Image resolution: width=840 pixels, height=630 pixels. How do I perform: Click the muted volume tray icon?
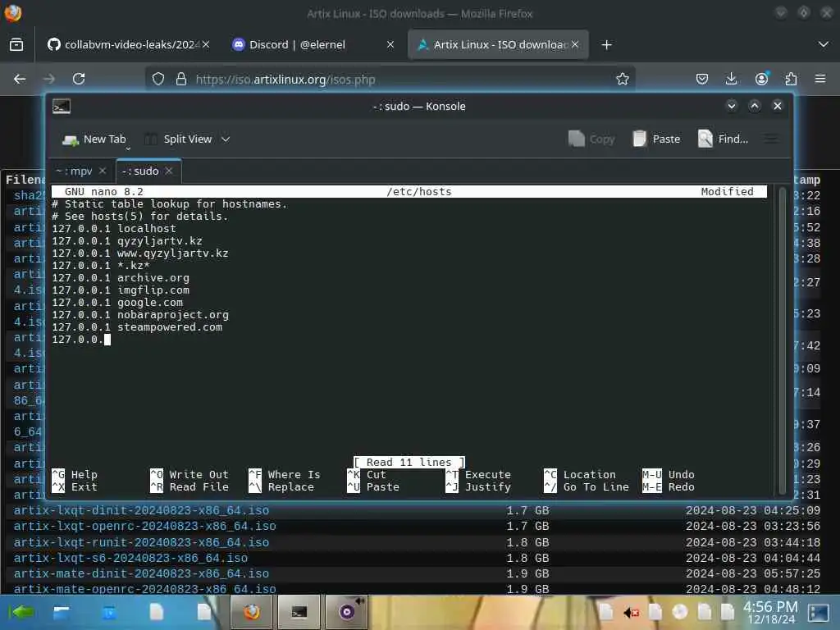(631, 612)
